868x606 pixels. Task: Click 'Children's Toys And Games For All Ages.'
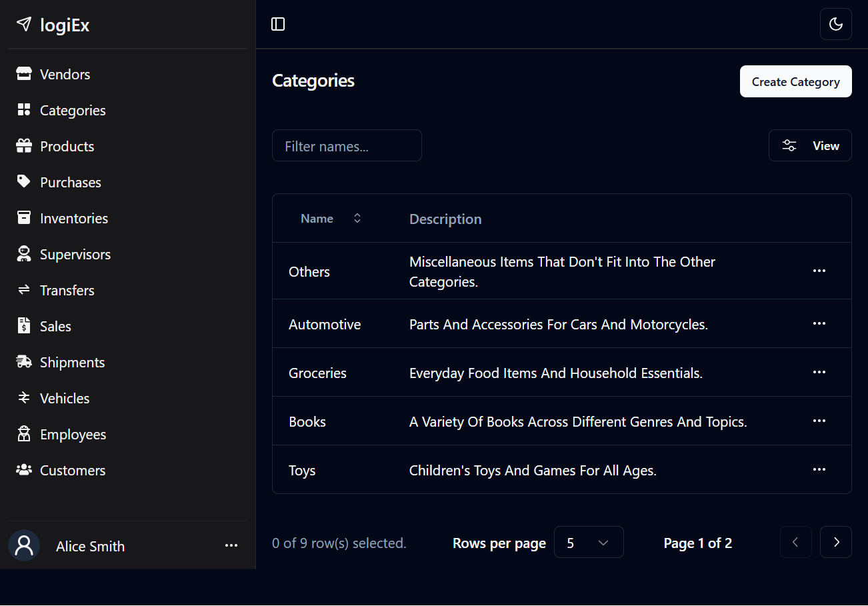pyautogui.click(x=533, y=470)
